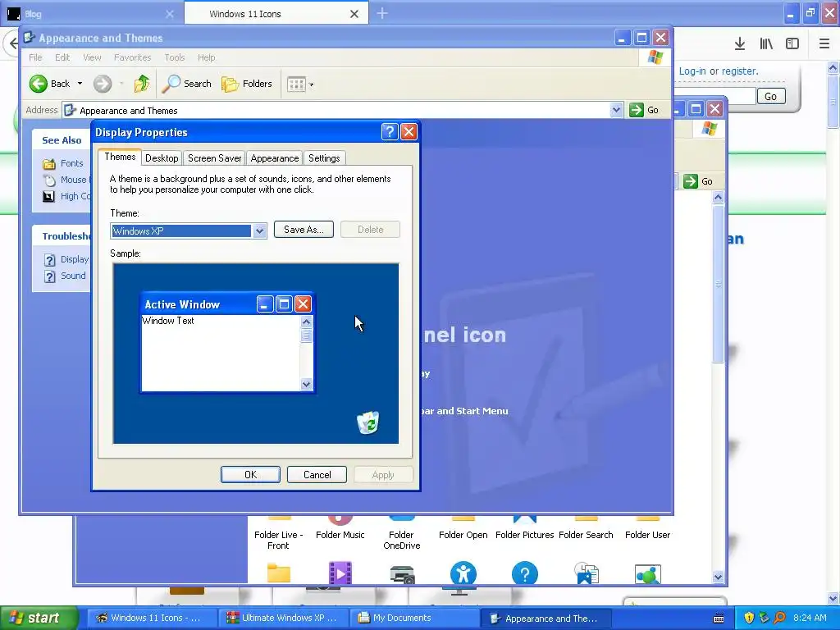Click the Fonts folder icon under See Also

pos(48,164)
